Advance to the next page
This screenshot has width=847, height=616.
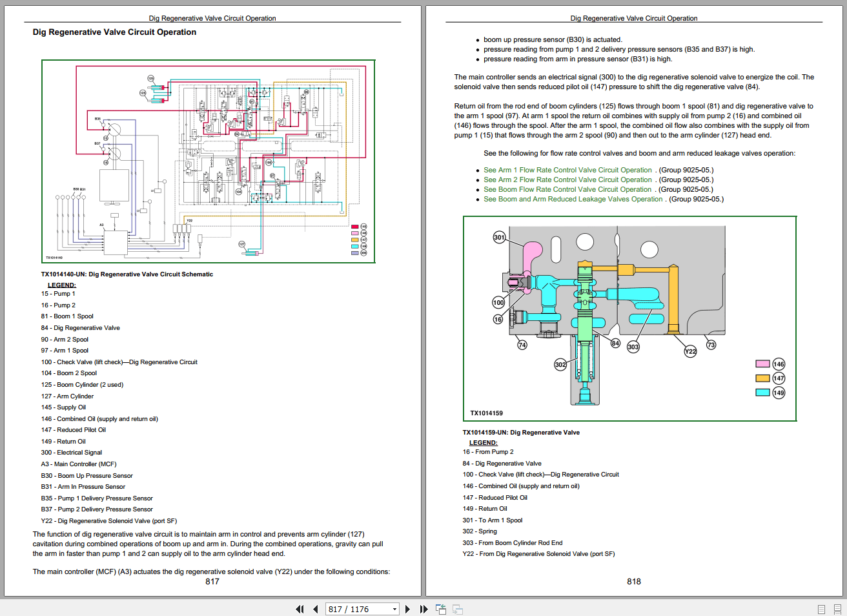(x=407, y=609)
